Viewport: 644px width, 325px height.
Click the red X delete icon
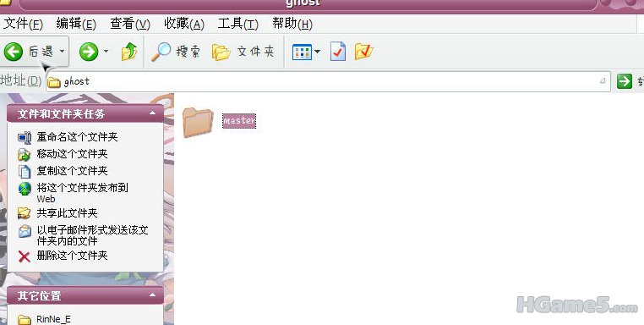click(25, 256)
